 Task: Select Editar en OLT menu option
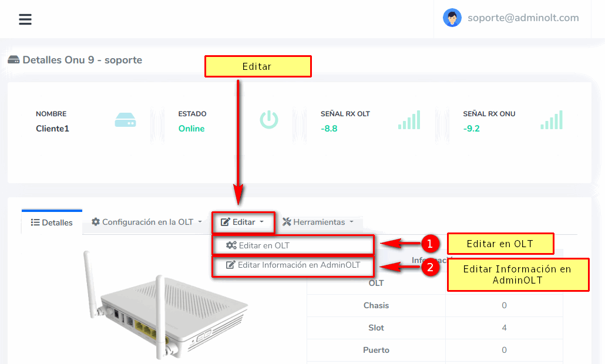point(264,245)
